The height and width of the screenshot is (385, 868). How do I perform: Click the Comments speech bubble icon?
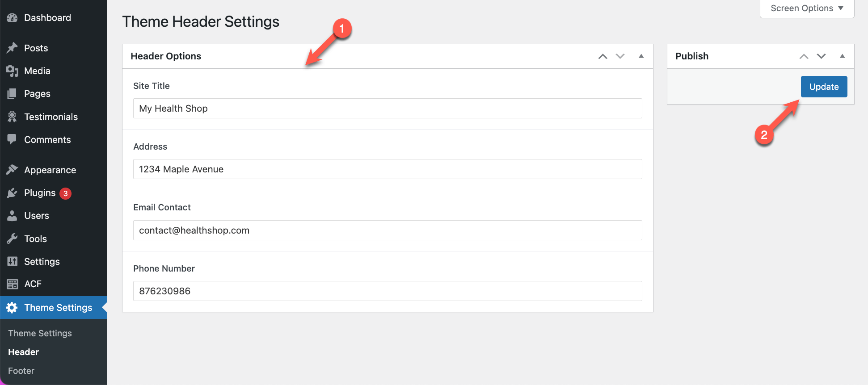click(x=12, y=139)
